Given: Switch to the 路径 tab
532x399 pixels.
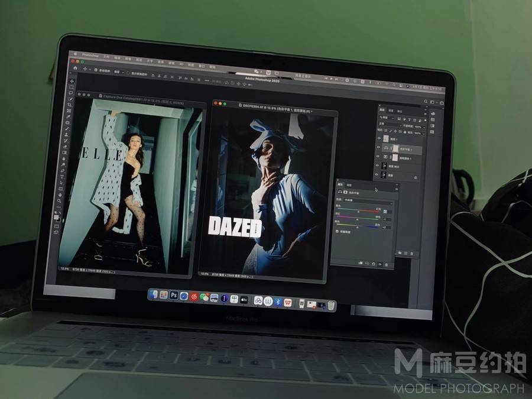Looking at the screenshot, I should 400,111.
